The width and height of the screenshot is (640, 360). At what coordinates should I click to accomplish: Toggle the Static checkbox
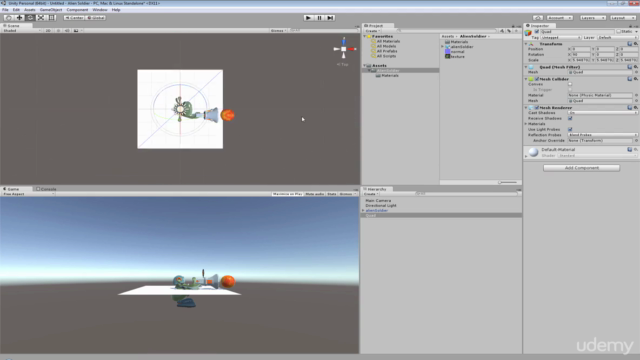click(x=619, y=31)
